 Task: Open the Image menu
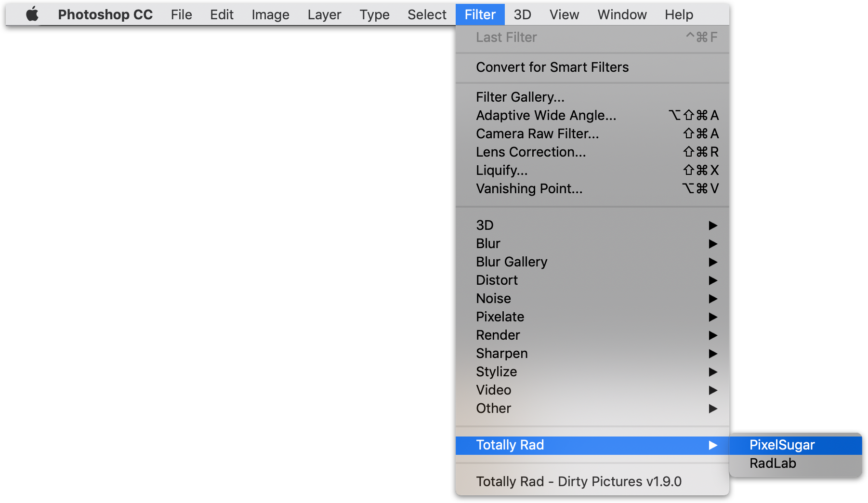[270, 14]
